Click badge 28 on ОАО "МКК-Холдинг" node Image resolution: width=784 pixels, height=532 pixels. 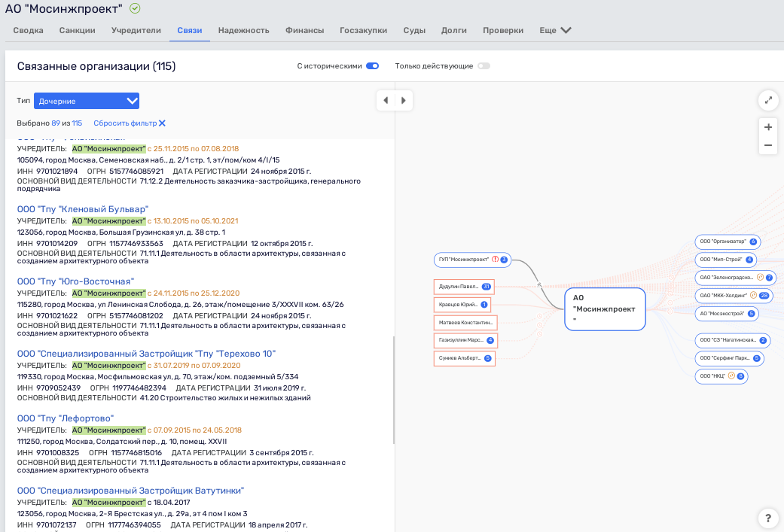[764, 295]
